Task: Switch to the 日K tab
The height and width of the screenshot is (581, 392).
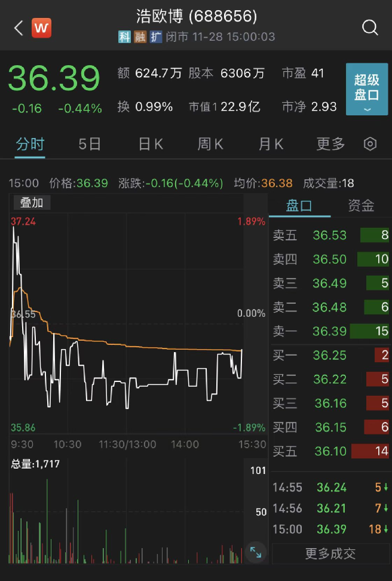Action: (151, 144)
